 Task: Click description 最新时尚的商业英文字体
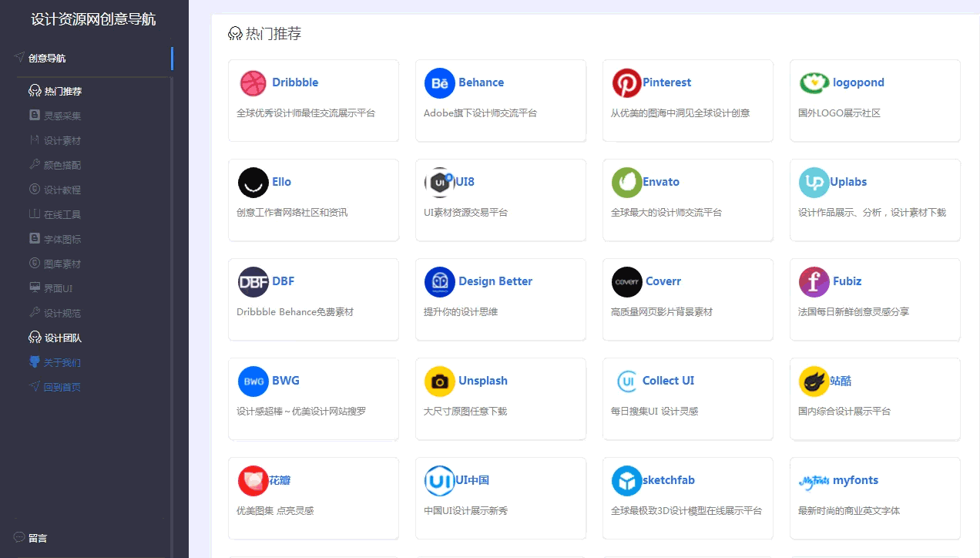(849, 511)
